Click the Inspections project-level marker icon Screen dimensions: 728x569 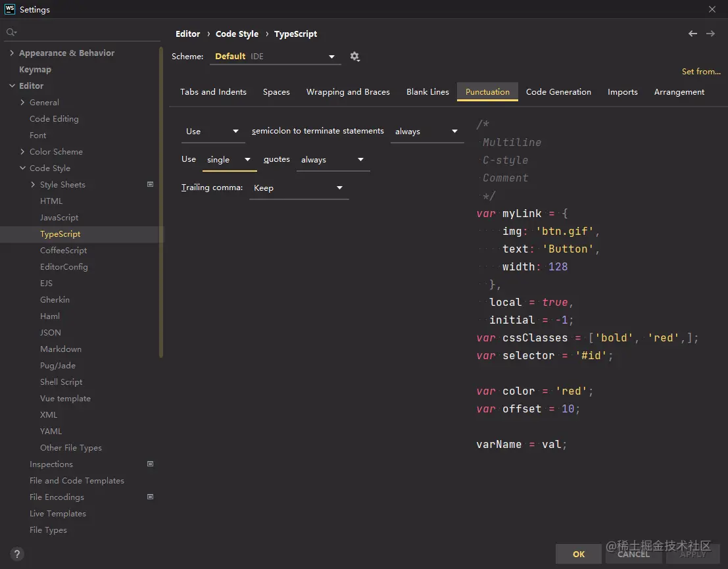pyautogui.click(x=150, y=464)
